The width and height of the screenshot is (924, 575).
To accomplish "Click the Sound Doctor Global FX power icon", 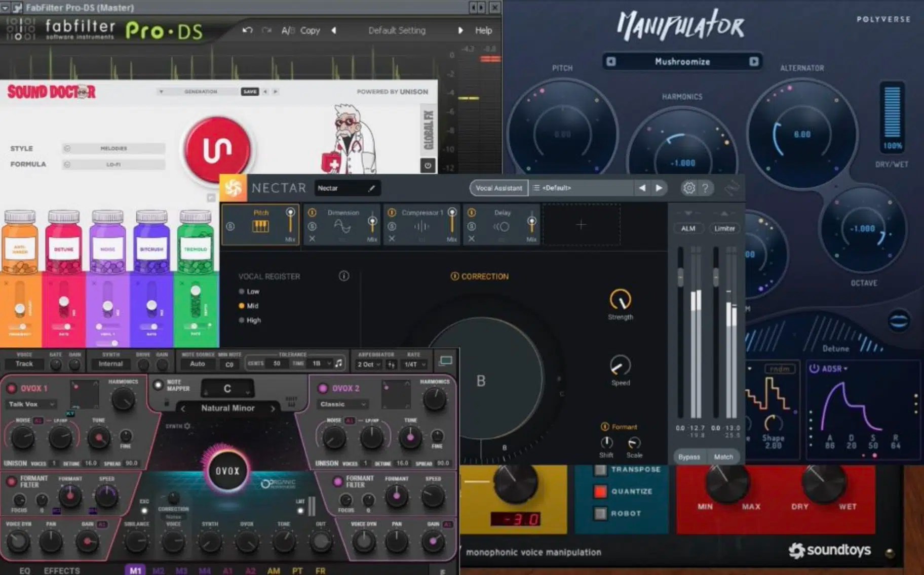I will 428,165.
